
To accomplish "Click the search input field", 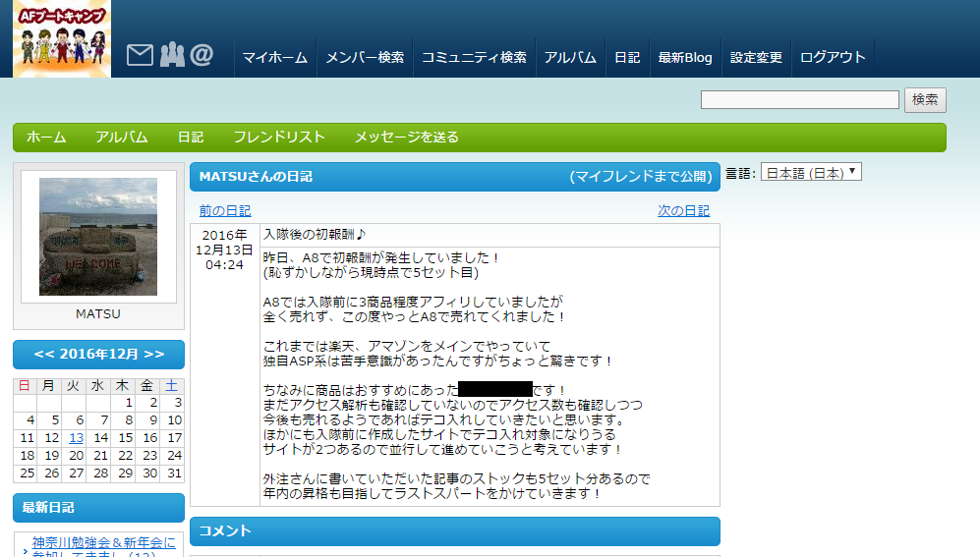I will pyautogui.click(x=799, y=100).
